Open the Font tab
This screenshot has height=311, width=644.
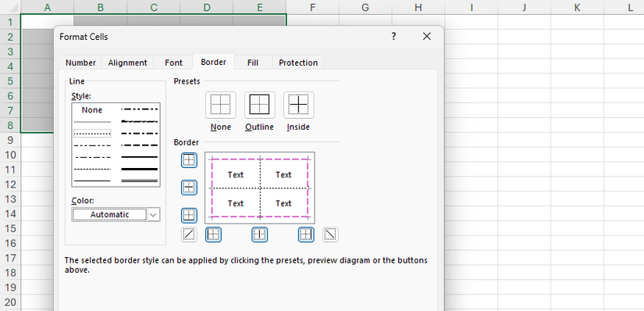click(173, 63)
